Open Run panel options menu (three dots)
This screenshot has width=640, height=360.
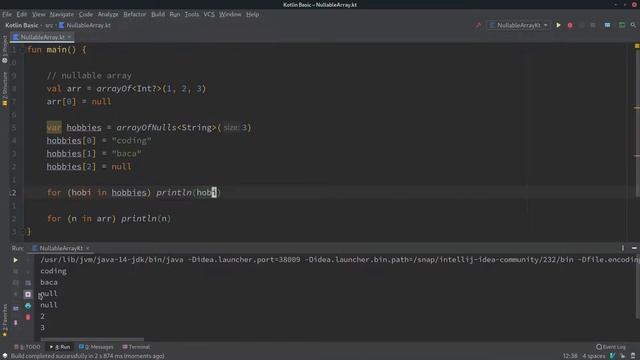(623, 248)
